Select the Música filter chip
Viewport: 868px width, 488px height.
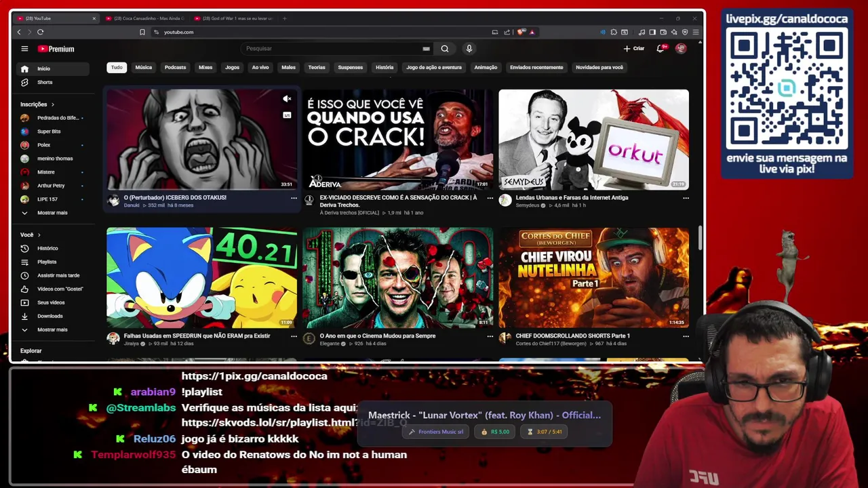click(x=144, y=67)
